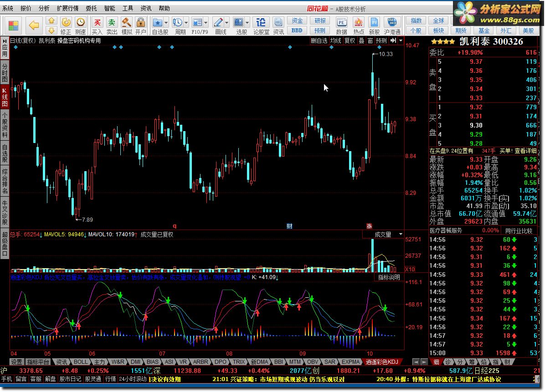Go back with the yellow left arrow
The image size is (545, 392).
[x=34, y=25]
